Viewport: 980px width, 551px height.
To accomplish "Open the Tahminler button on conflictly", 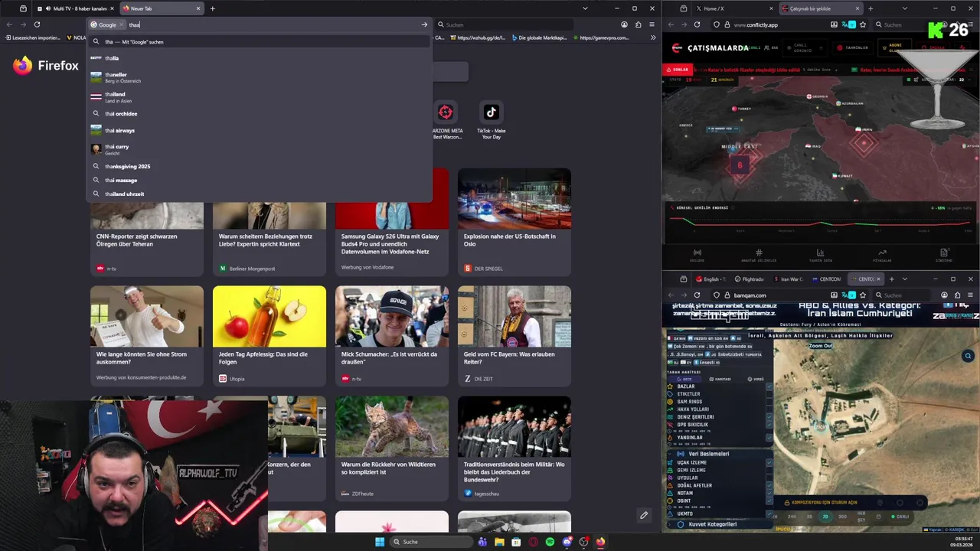I will click(852, 47).
